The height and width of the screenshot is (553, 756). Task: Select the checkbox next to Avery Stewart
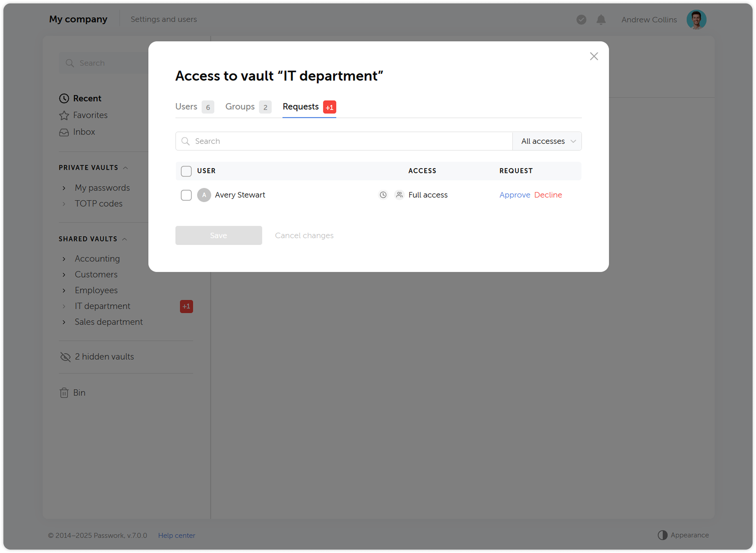click(x=186, y=195)
